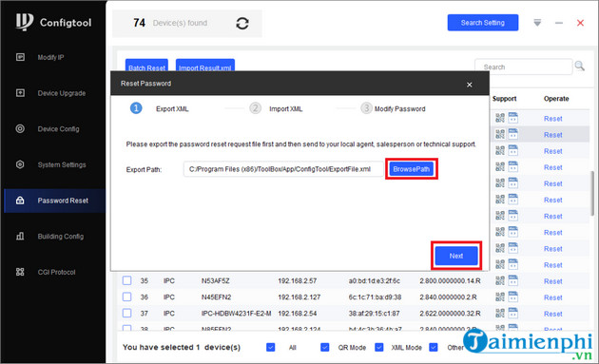Click the Support column header
Image resolution: width=599 pixels, height=364 pixels.
(504, 99)
